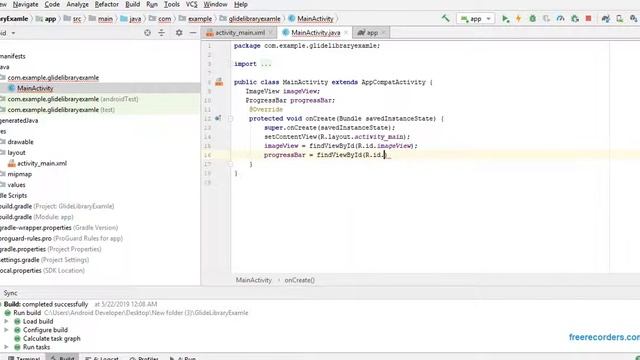Click the glidelibraryexamle breadcrumb
Viewport: 640px width, 360px height.
(250, 19)
